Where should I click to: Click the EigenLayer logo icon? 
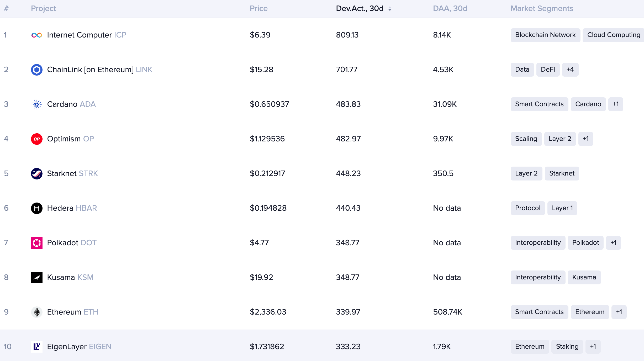coord(37,347)
